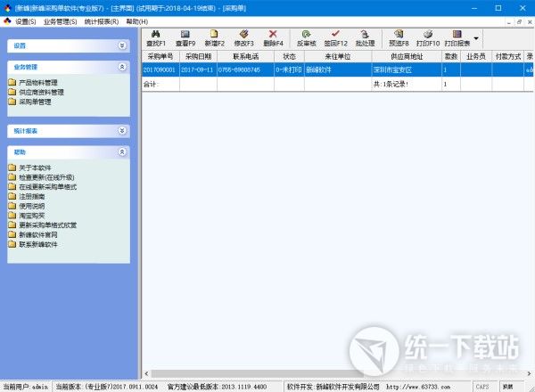This screenshot has width=535, height=392.
Task: Click the 签回F12 sign-back checkmark icon
Action: pyautogui.click(x=335, y=34)
